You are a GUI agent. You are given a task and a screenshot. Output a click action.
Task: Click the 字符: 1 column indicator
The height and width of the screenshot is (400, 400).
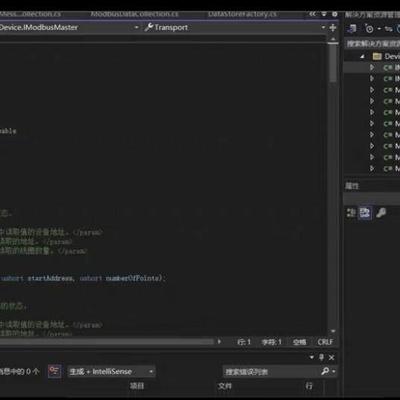click(x=272, y=342)
